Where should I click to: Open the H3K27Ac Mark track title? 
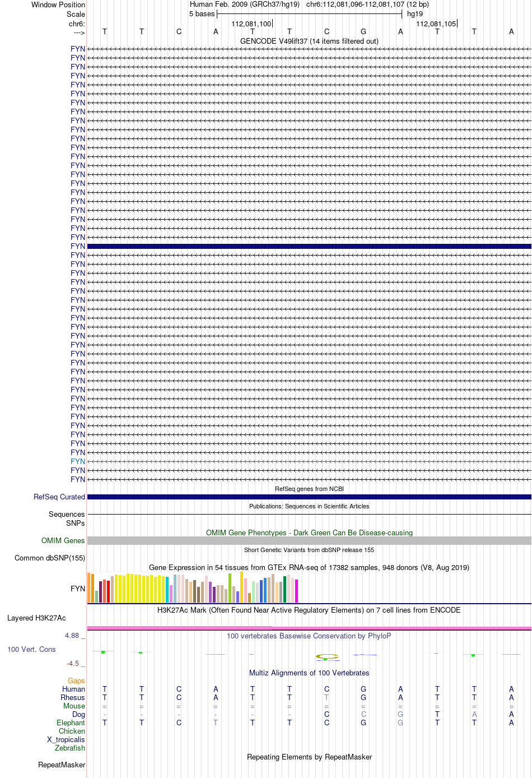309,610
